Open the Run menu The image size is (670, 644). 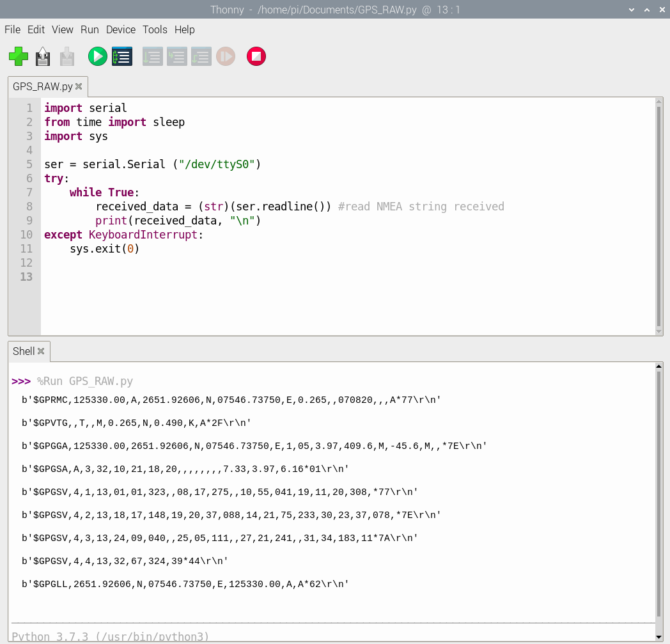point(90,29)
